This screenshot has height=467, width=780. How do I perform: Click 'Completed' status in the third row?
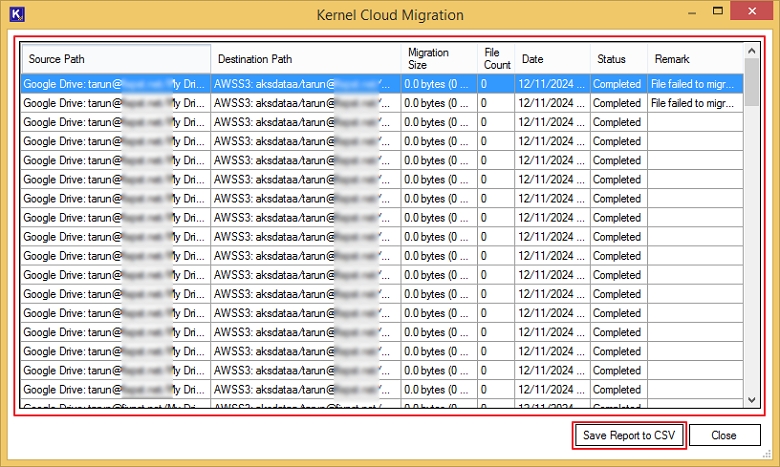click(618, 122)
